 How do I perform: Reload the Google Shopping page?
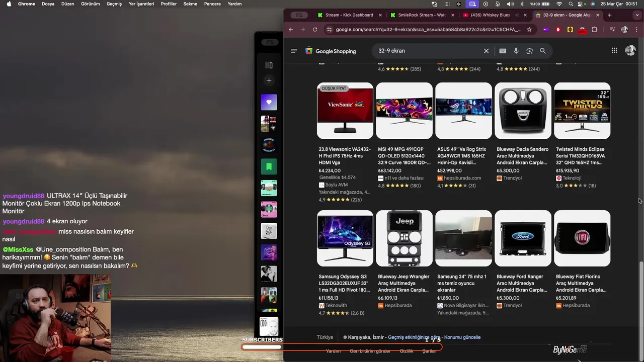[315, 30]
